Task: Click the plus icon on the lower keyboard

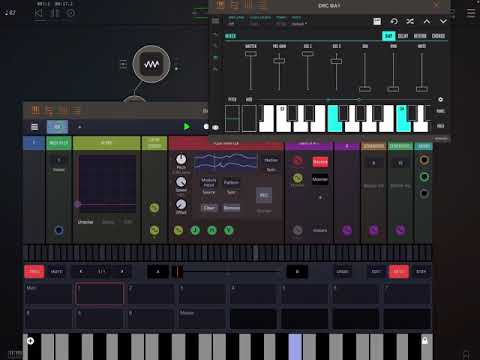Action: [30, 341]
